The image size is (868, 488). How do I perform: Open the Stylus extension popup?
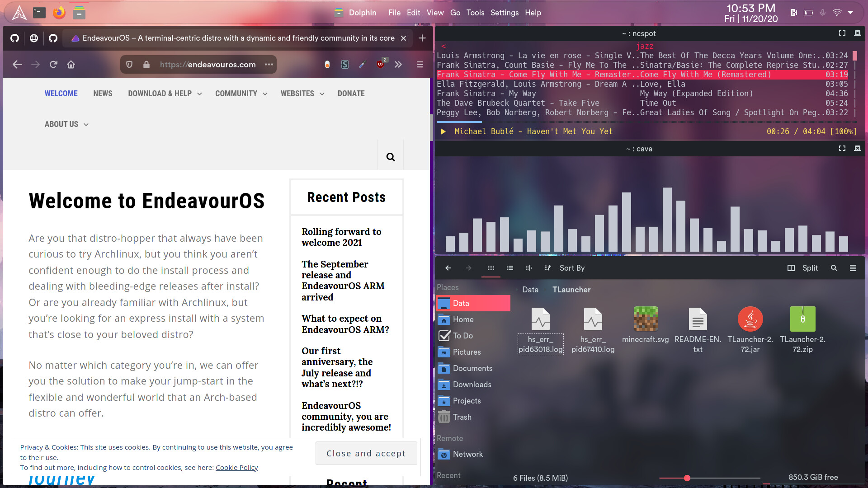point(345,65)
